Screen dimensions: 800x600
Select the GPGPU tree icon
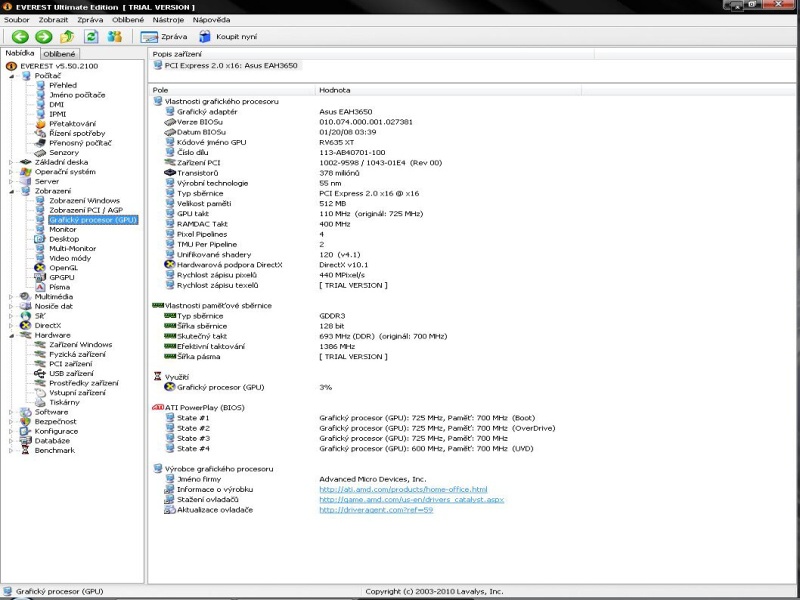tap(40, 278)
